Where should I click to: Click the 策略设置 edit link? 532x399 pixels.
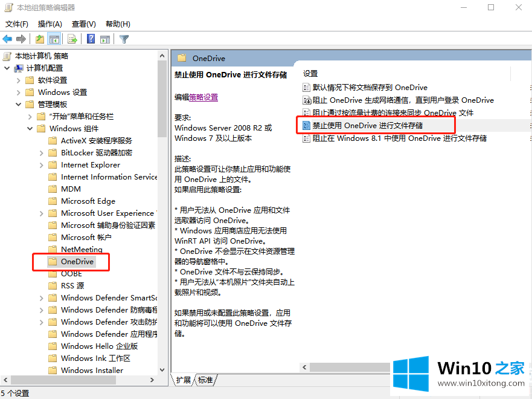click(x=204, y=97)
